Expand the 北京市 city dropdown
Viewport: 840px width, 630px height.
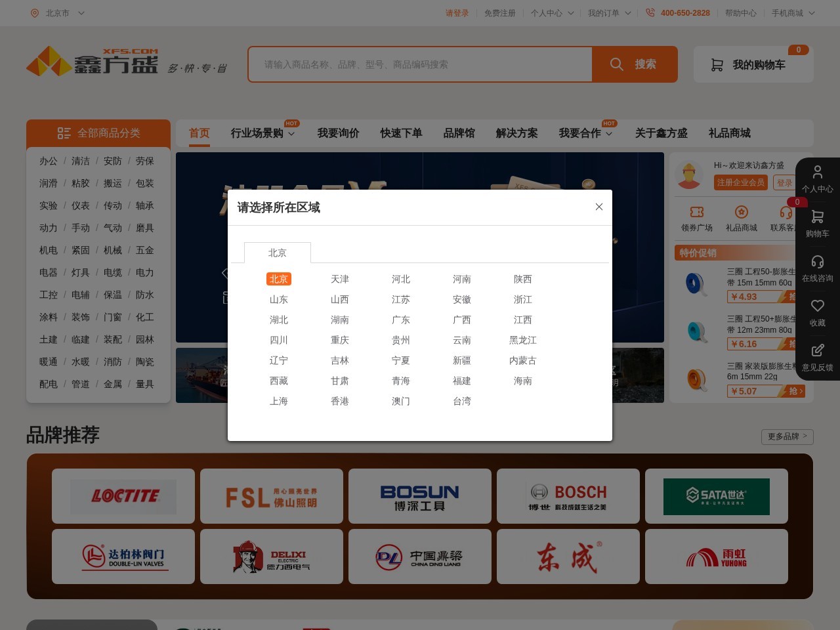point(81,13)
